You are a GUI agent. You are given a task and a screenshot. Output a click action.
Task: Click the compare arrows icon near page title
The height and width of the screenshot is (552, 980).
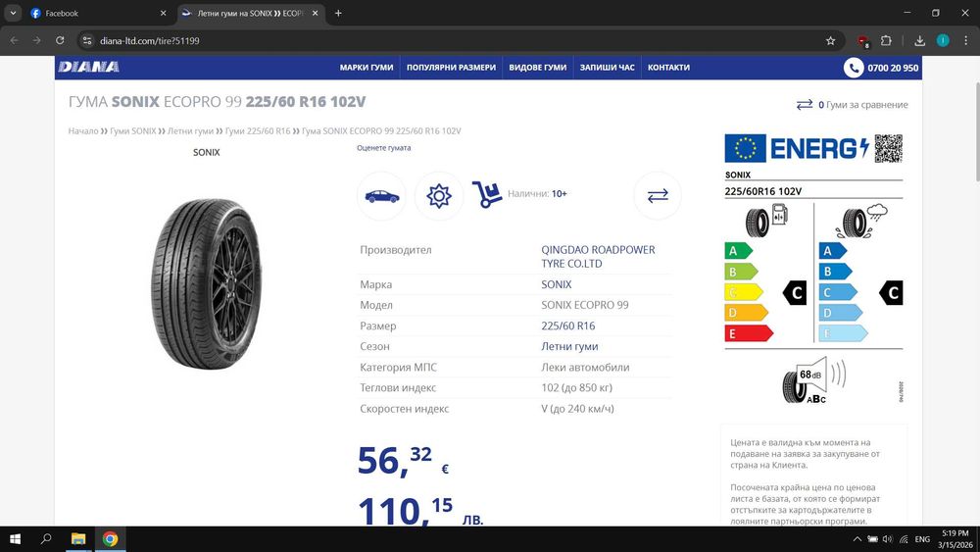(x=805, y=104)
